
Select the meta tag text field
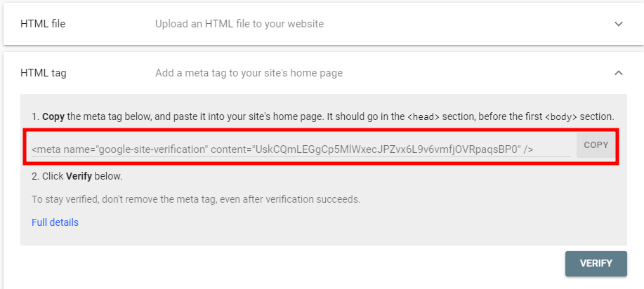[x=301, y=149]
